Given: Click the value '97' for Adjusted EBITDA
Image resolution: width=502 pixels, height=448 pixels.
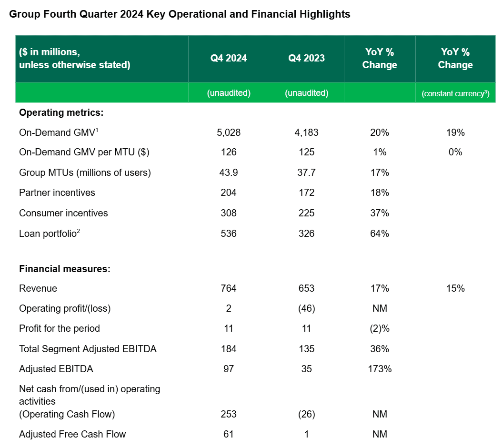Looking at the screenshot, I should (x=229, y=369).
